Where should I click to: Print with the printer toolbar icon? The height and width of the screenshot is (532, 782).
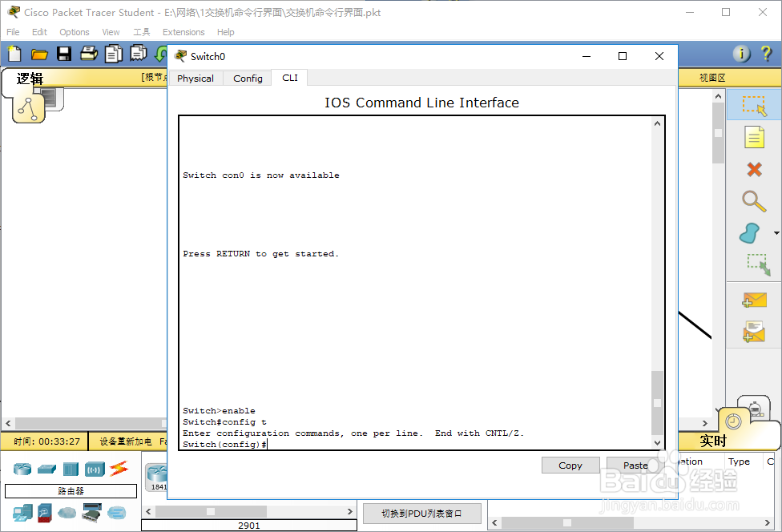tap(89, 53)
